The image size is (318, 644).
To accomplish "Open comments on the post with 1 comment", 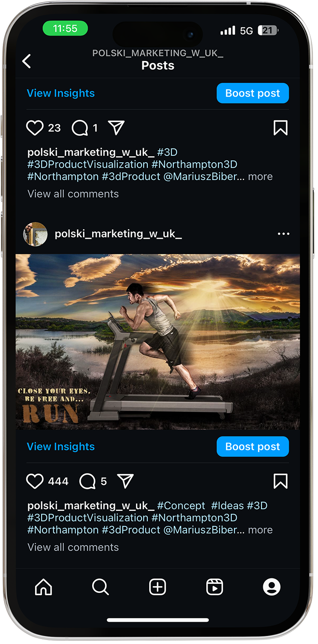I will tap(80, 128).
